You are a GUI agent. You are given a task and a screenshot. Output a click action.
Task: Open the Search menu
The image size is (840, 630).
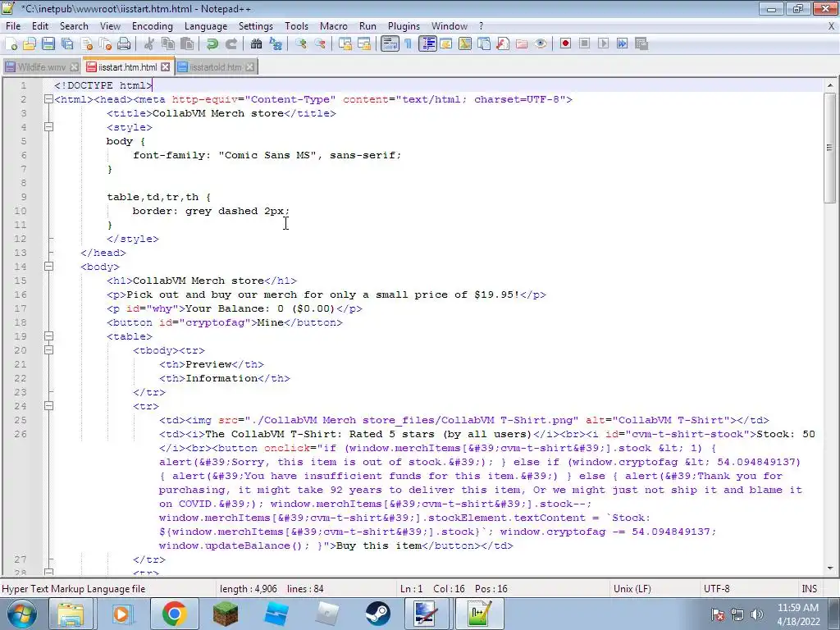tap(74, 26)
